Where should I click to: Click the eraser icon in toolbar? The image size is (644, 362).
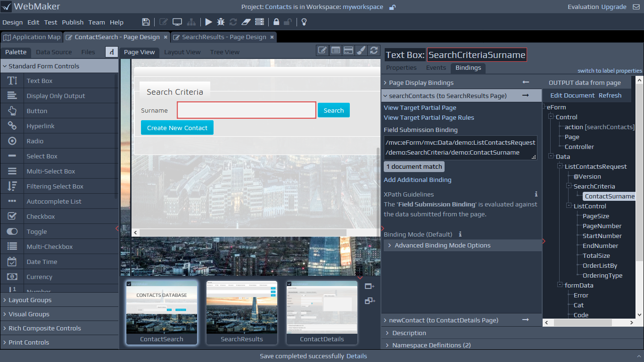(246, 22)
